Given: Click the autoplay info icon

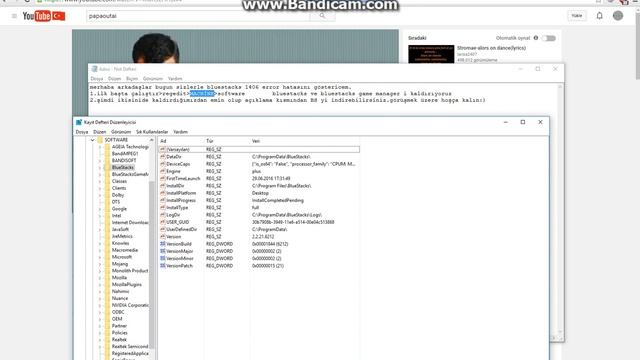Looking at the screenshot, I should tap(536, 38).
